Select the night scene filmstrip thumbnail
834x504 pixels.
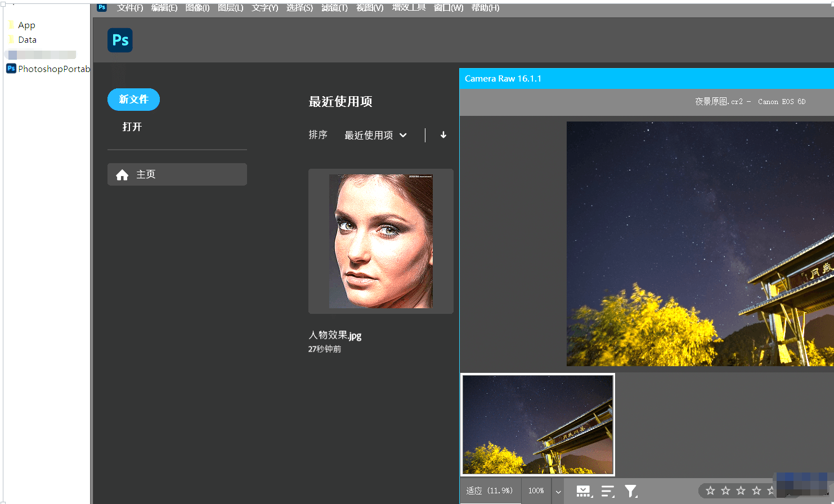click(x=538, y=425)
